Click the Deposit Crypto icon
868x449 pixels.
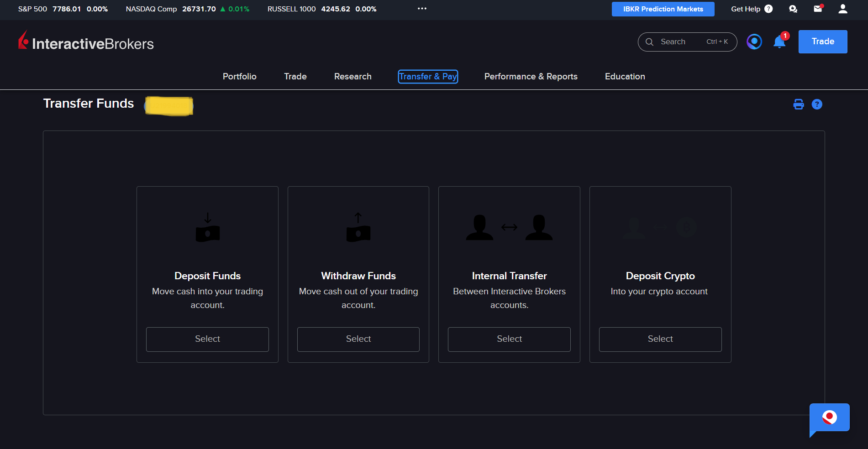coord(660,227)
